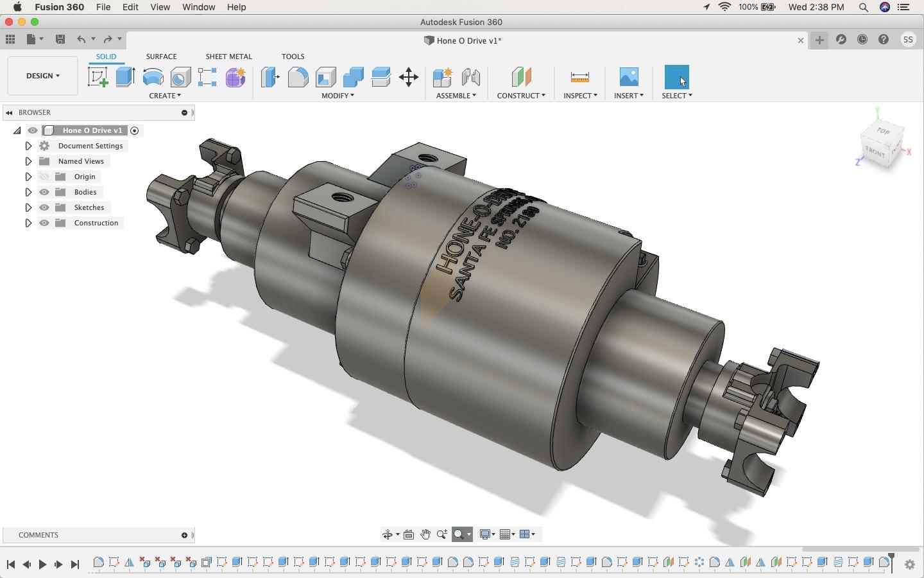924x578 pixels.
Task: Select the Create Form tool
Action: click(235, 77)
